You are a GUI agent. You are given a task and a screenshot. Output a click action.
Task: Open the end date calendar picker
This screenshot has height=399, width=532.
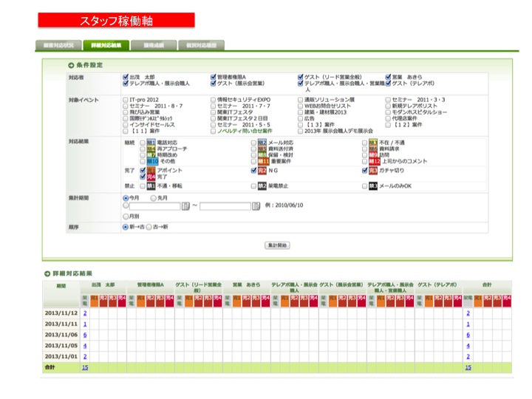[256, 207]
